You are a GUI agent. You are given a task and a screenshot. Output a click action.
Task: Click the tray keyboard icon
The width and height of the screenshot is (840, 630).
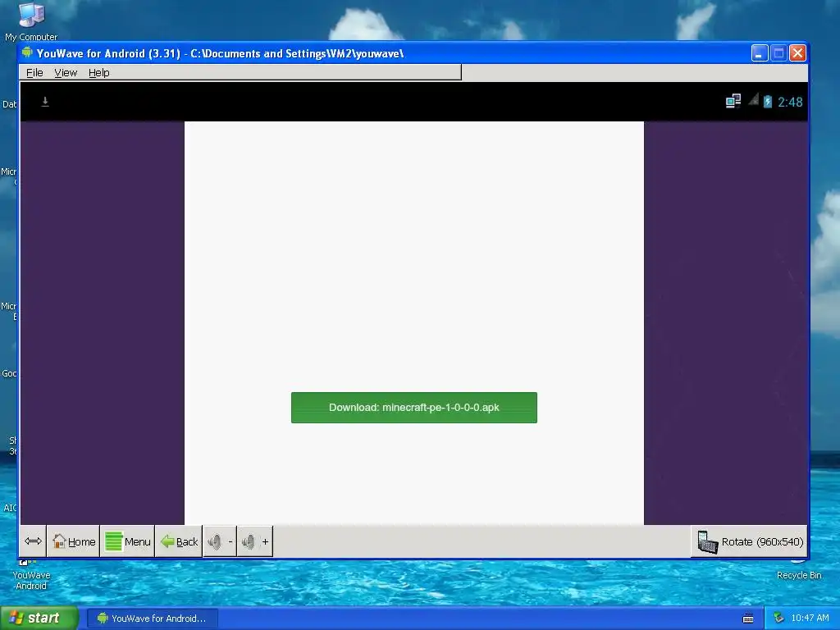click(748, 619)
